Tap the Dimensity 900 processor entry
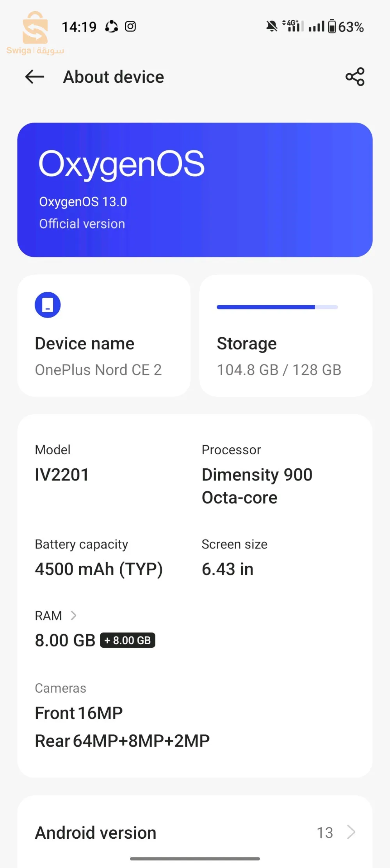Screen dimensions: 390x868 click(x=257, y=475)
